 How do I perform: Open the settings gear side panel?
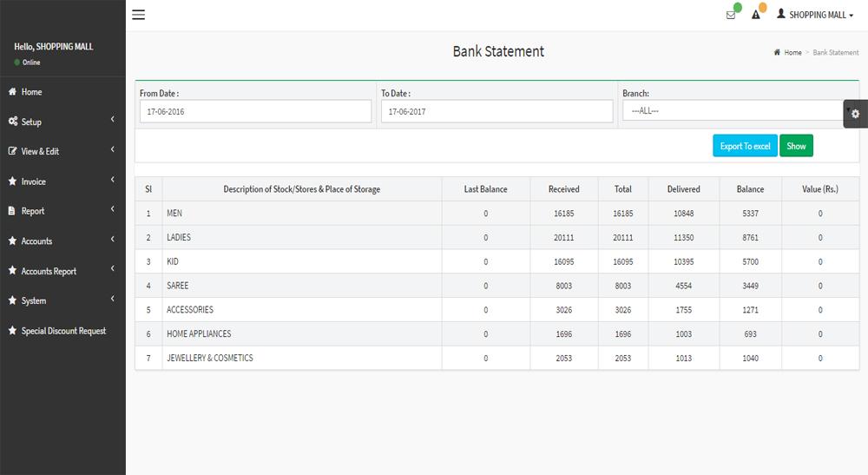click(x=855, y=114)
